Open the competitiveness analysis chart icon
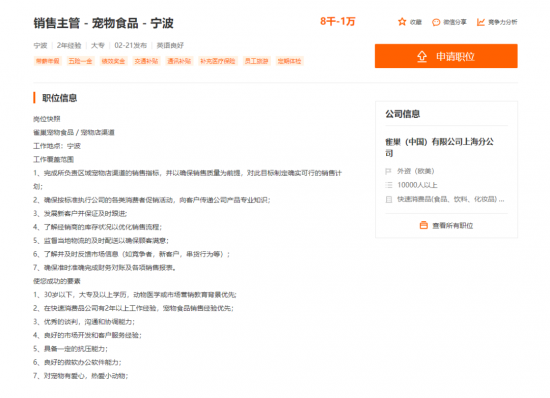550x398 pixels. point(481,22)
